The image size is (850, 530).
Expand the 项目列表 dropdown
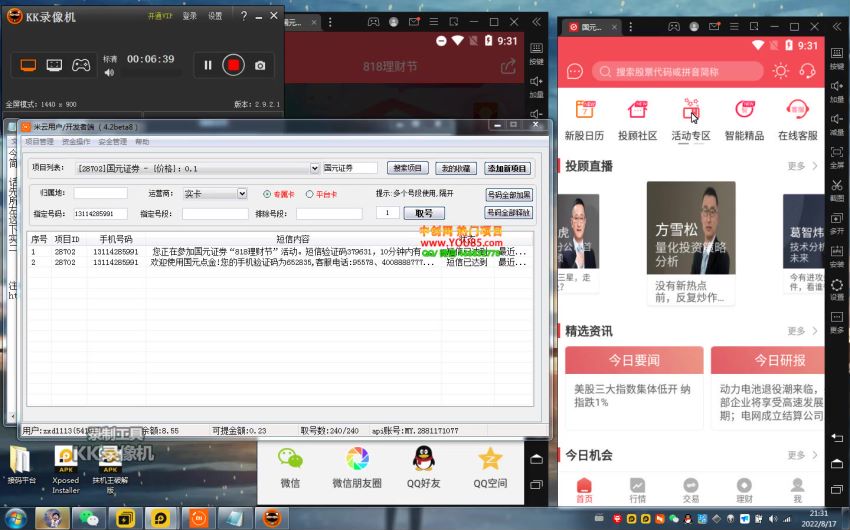314,169
